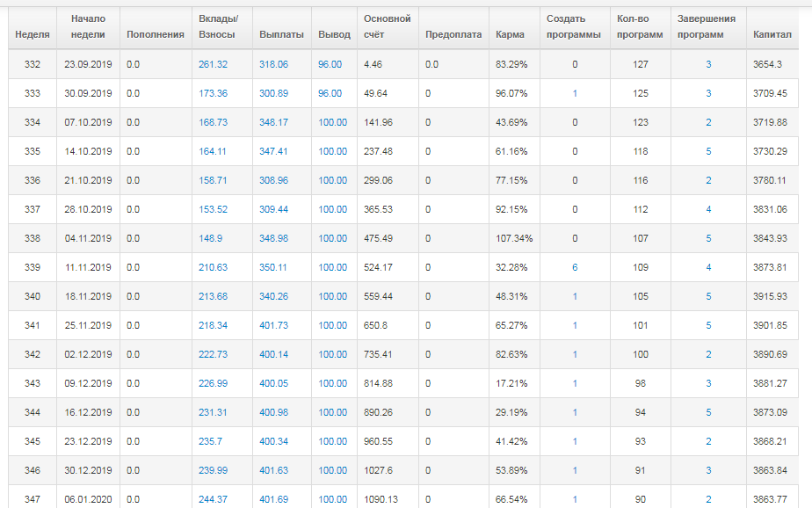
Task: Open payouts value 400.05
Action: click(273, 383)
